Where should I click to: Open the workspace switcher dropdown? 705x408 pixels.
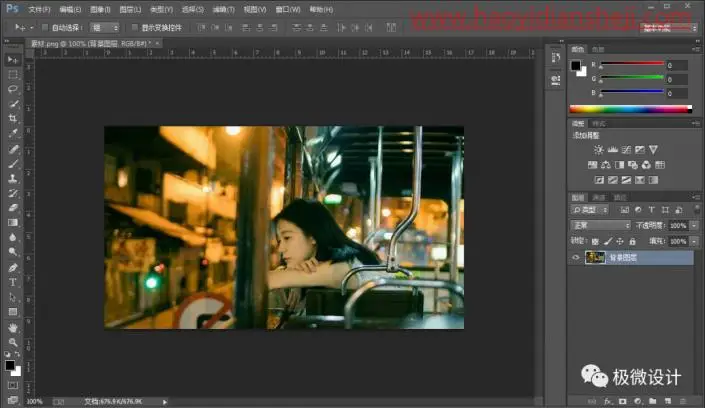669,28
